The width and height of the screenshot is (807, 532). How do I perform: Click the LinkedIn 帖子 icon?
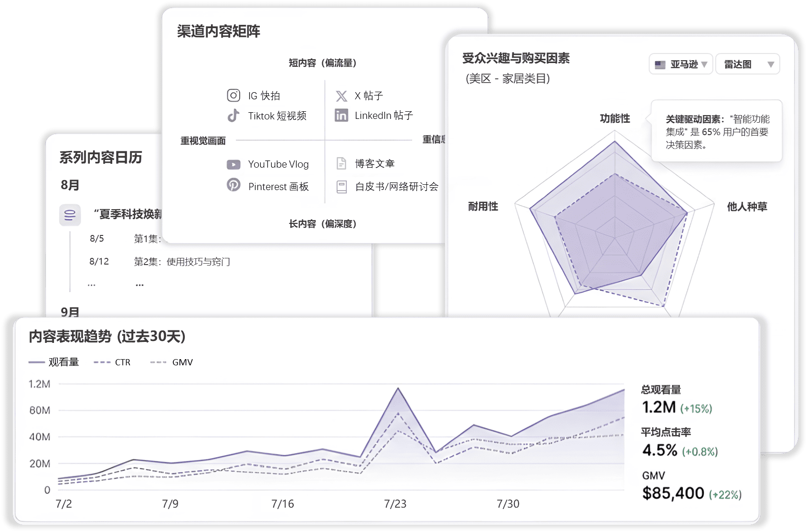pyautogui.click(x=341, y=116)
